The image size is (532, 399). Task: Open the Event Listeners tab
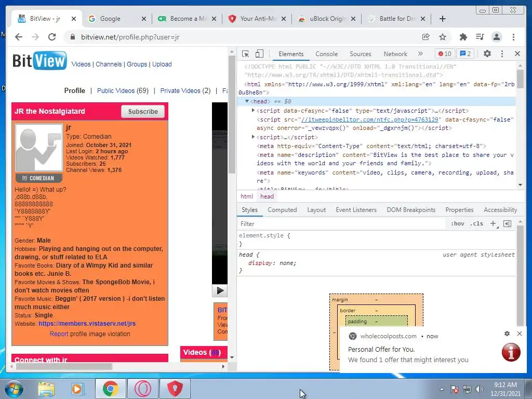(x=356, y=210)
